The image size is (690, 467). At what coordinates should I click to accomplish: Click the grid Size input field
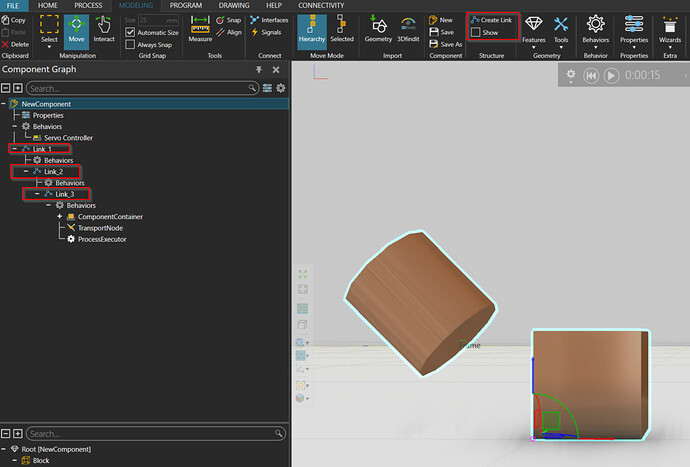[158, 20]
